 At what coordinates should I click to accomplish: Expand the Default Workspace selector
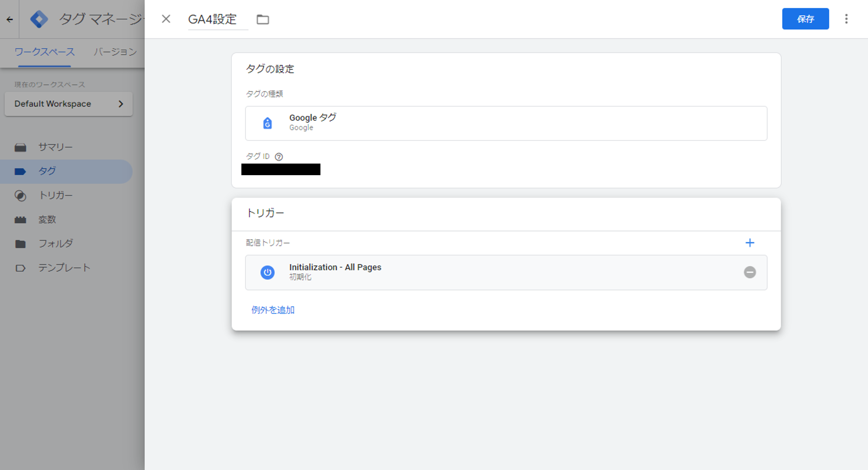(68, 104)
